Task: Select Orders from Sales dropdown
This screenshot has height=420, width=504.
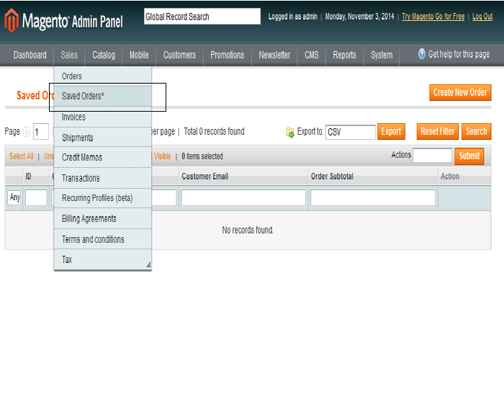Action: click(102, 76)
